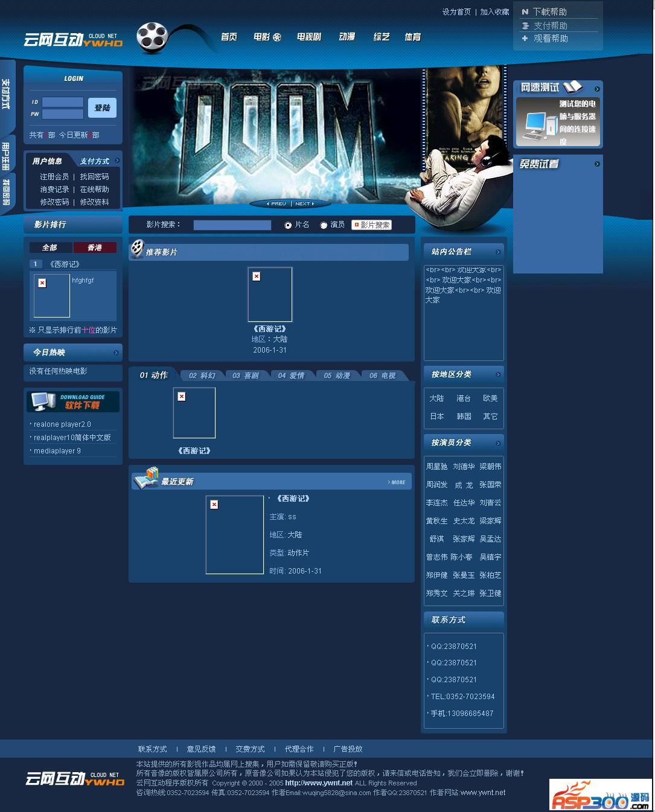Screen dimensions: 655x812
Task: Open the 消费记录 link
Action: click(54, 190)
